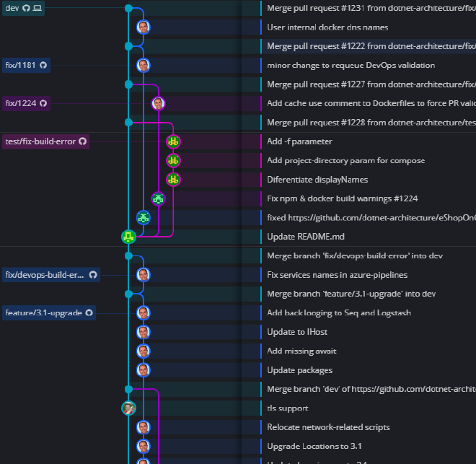Click the GitHub icon beside test/fix-build-error
Viewport: 476px width, 464px height.
[82, 141]
